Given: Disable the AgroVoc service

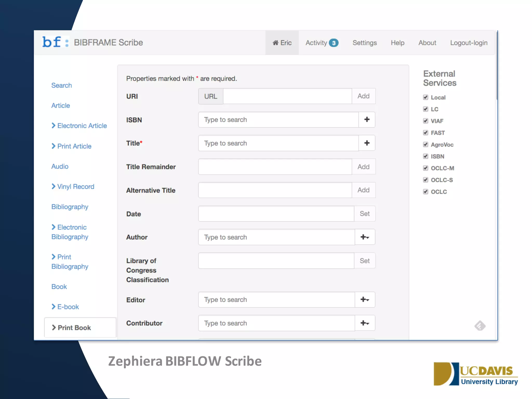Looking at the screenshot, I should [x=425, y=144].
